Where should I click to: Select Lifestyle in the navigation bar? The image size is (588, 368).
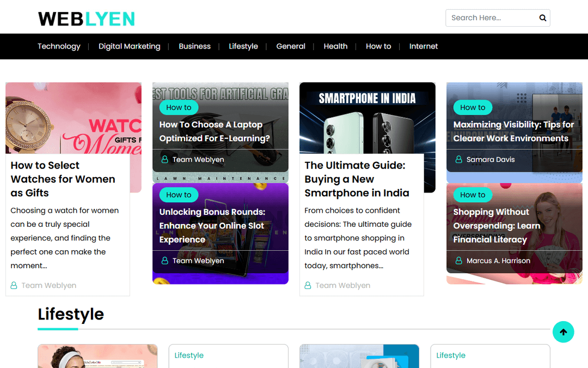(243, 46)
